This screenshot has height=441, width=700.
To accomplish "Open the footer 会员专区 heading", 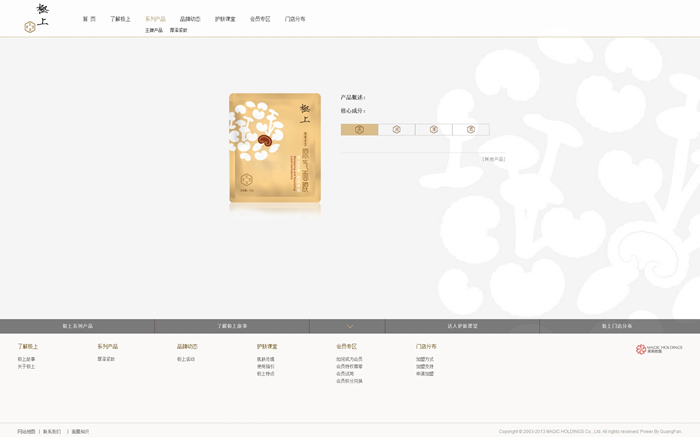I will tap(346, 346).
